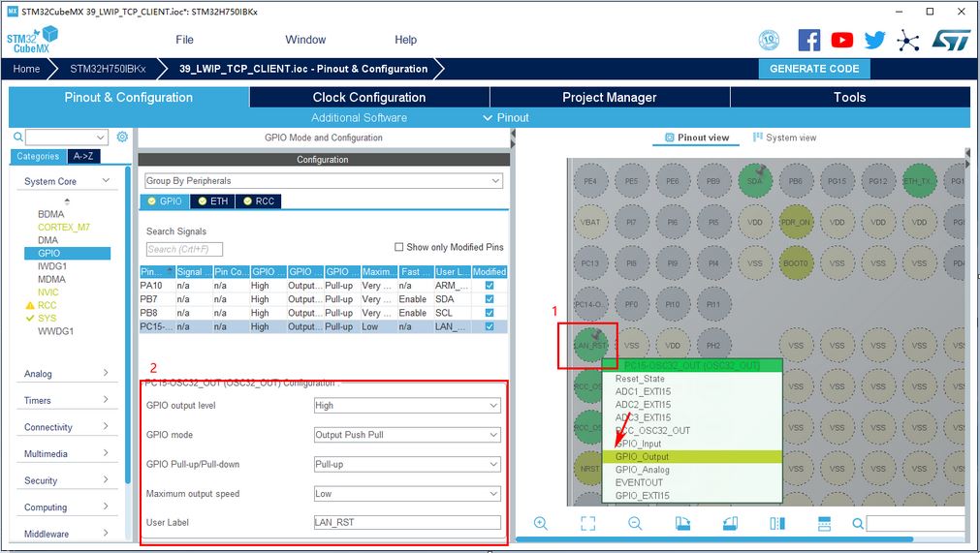Viewport: 980px width, 553px height.
Task: Click the Twitter bird icon
Action: click(x=875, y=40)
